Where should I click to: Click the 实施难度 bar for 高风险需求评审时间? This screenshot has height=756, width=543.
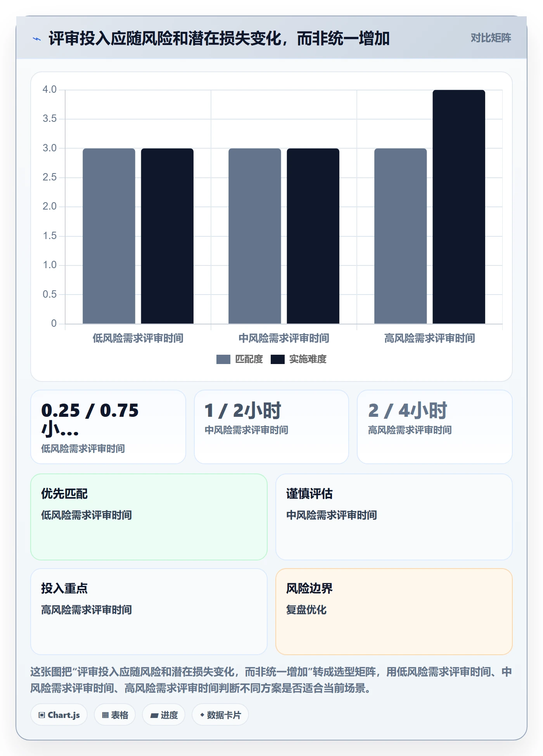click(x=459, y=207)
